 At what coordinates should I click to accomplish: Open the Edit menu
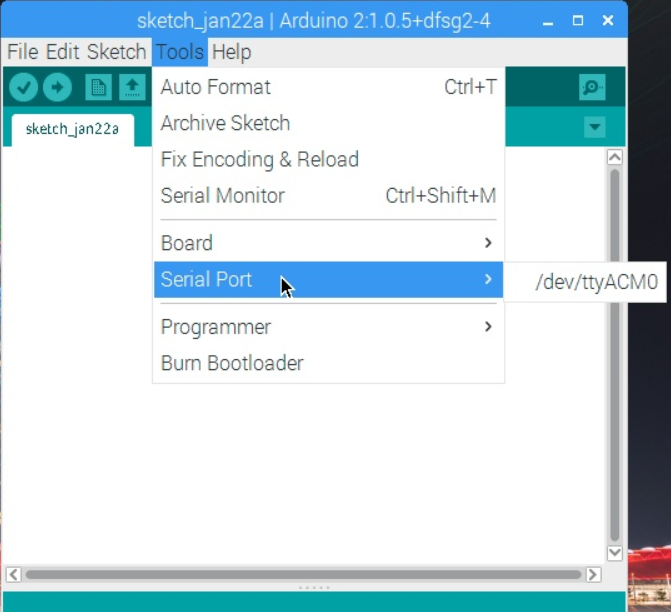click(x=62, y=52)
